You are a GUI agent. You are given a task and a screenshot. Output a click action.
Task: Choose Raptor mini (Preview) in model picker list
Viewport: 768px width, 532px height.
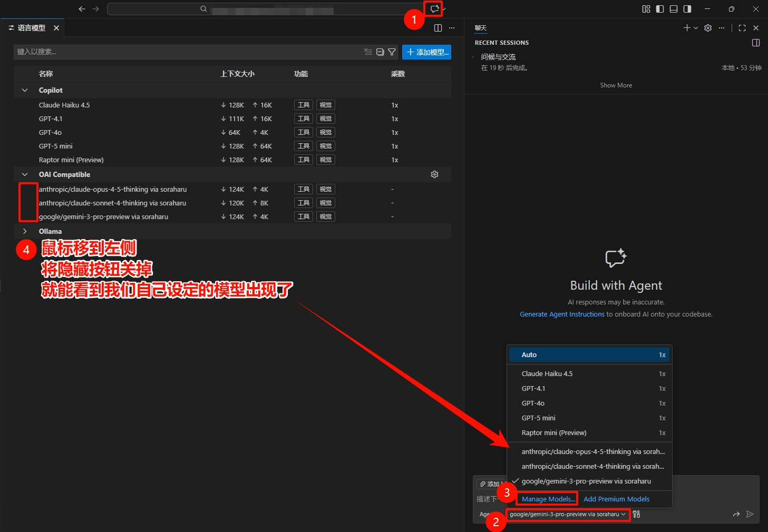[589, 433]
